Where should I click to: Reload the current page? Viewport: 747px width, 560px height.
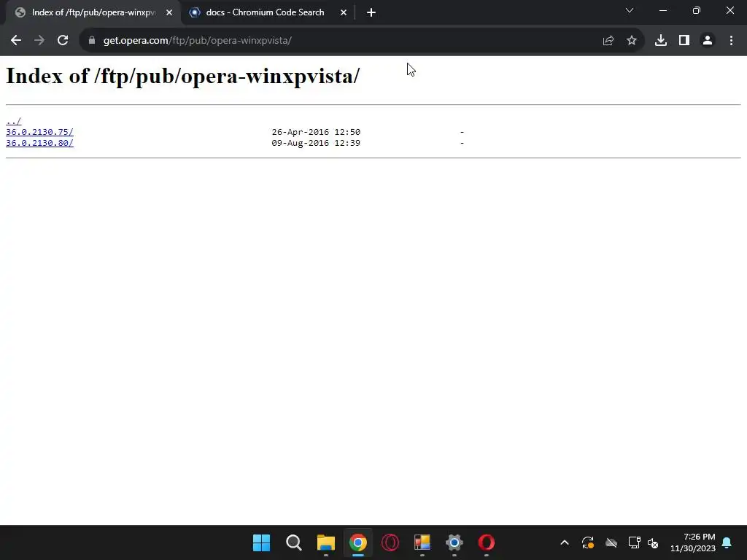[63, 41]
